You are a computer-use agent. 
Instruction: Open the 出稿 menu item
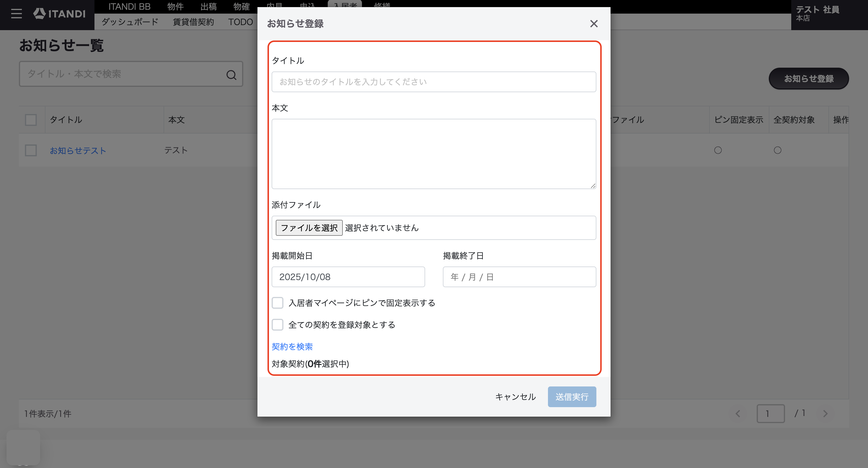pos(208,6)
